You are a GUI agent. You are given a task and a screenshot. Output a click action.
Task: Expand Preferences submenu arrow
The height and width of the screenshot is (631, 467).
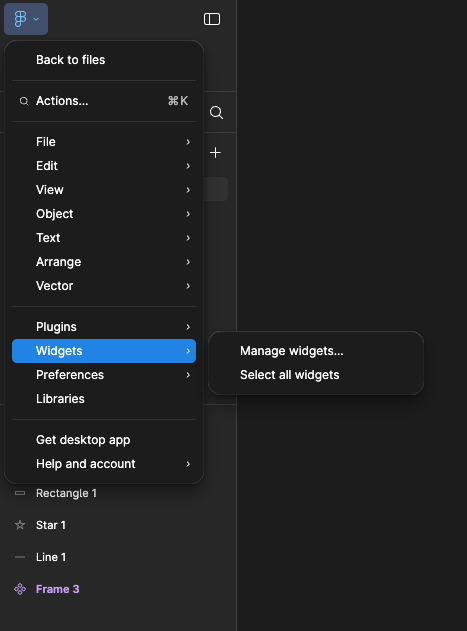click(188, 375)
